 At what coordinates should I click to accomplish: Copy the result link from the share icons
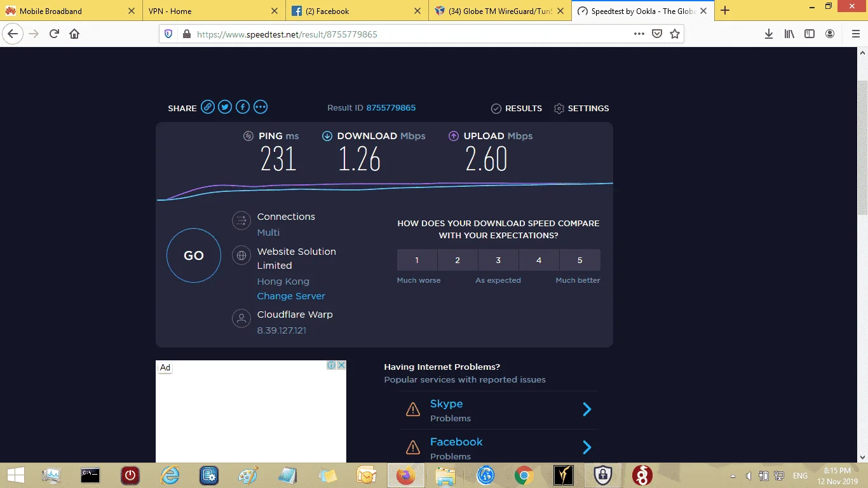[x=208, y=107]
